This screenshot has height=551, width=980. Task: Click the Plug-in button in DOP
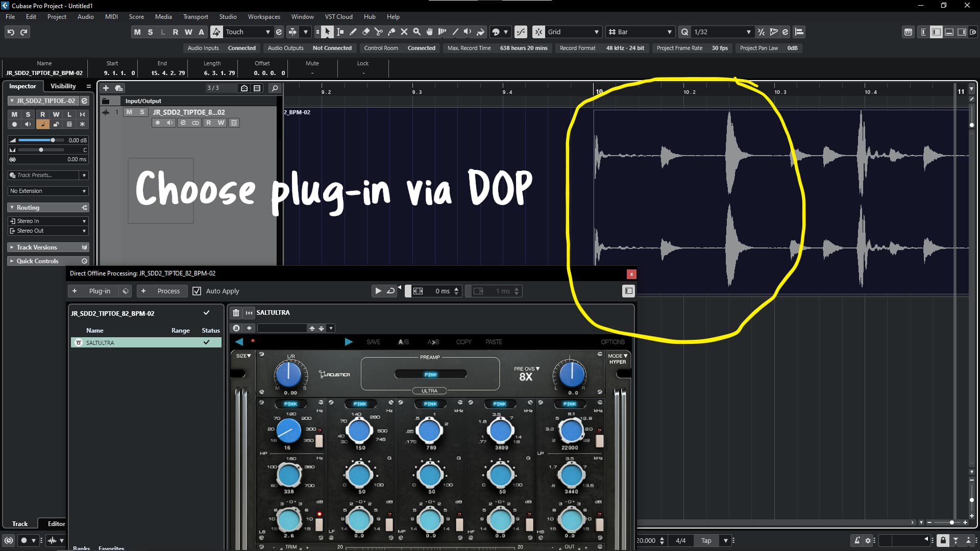tap(99, 291)
